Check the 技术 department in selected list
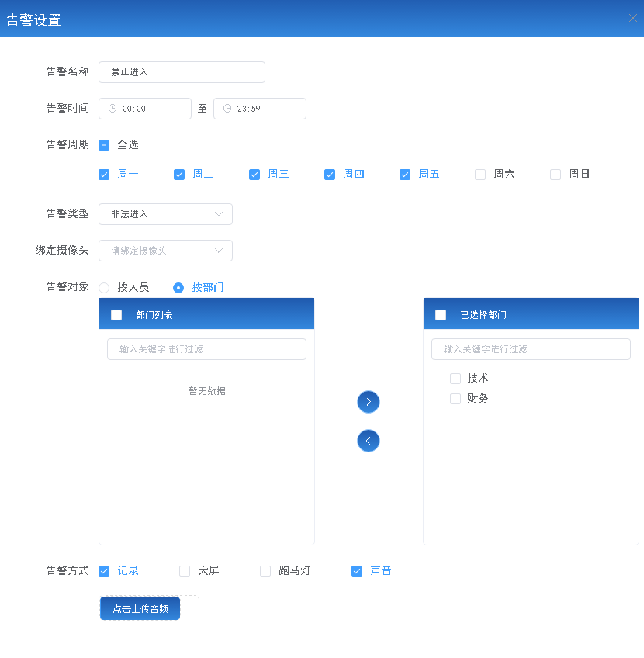644x658 pixels. pyautogui.click(x=455, y=379)
